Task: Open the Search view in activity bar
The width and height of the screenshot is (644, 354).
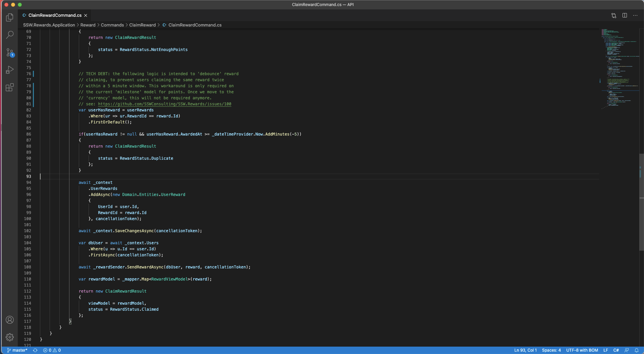Action: tap(10, 35)
